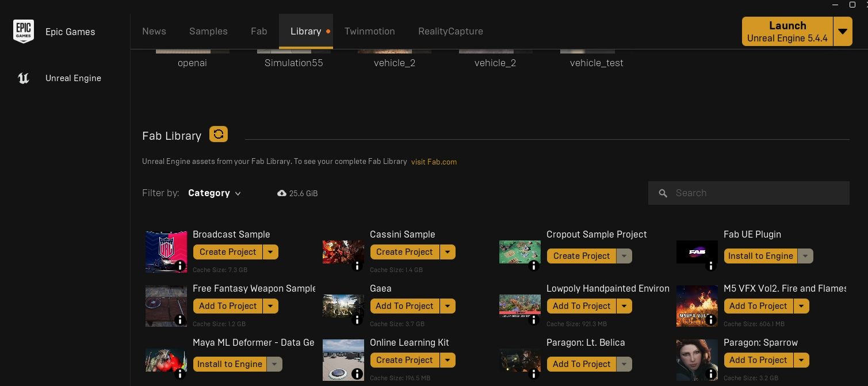
Task: Follow the visit Fab.com link
Action: coord(434,162)
